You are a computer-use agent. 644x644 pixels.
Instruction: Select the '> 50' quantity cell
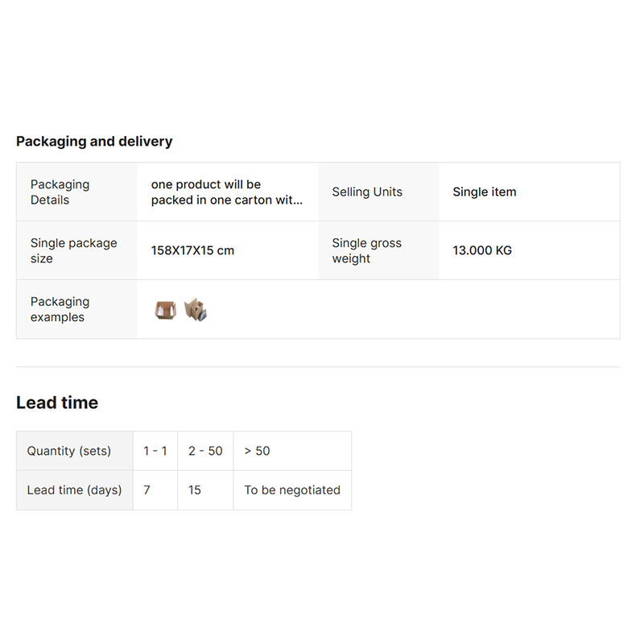pyautogui.click(x=258, y=451)
